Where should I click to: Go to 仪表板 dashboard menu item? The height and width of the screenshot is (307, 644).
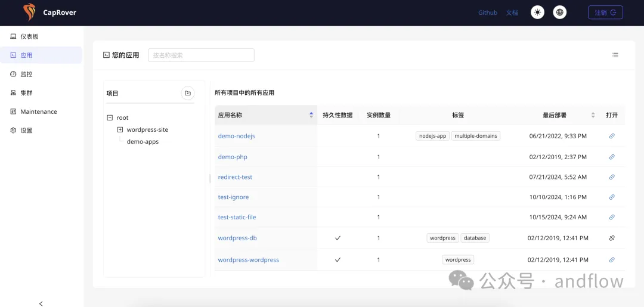tap(29, 36)
